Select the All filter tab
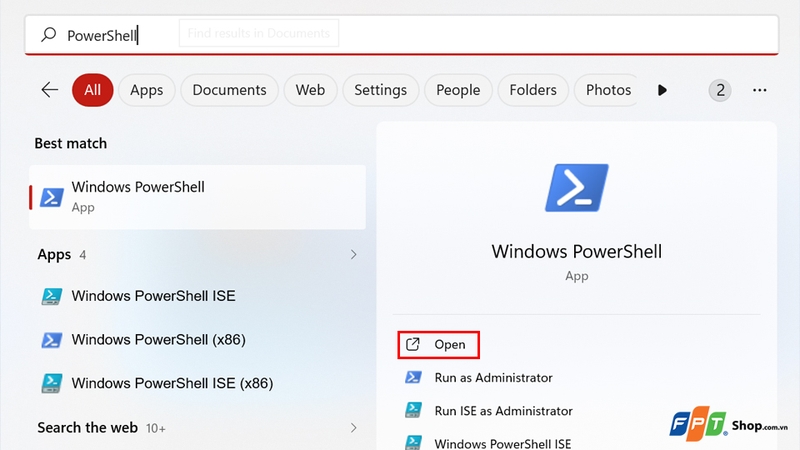 pos(92,90)
